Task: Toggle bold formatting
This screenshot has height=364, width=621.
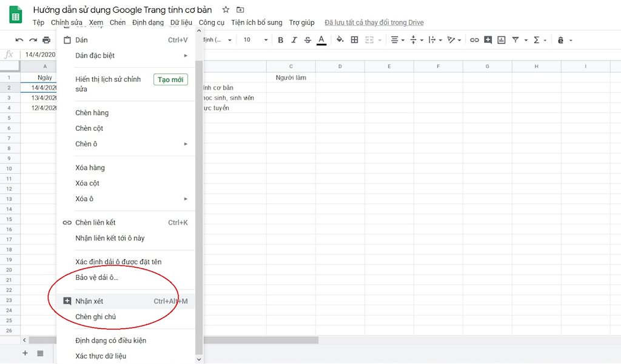Action: pos(280,39)
